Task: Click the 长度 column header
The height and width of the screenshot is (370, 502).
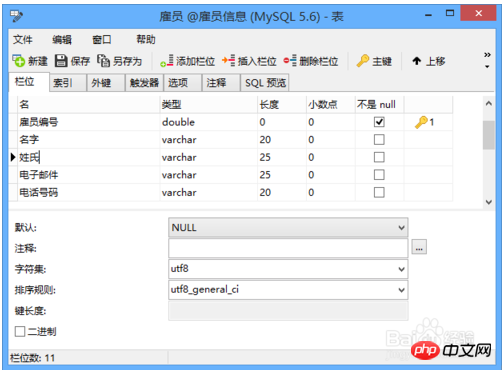Action: coord(282,105)
